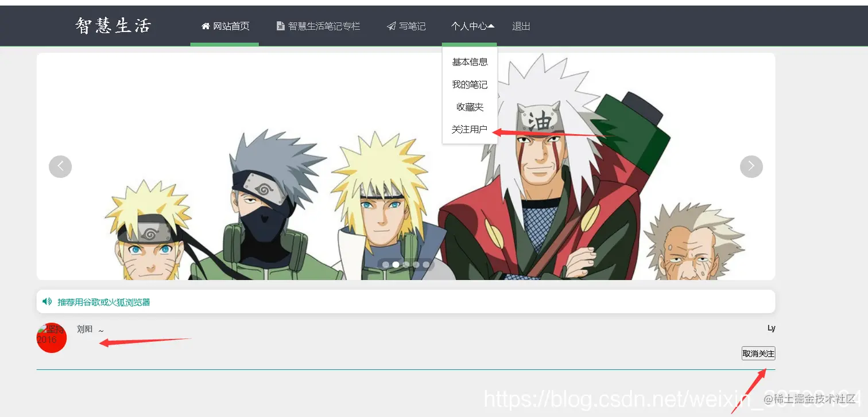Viewport: 868px width, 417px height.
Task: Click the paper plane icon beside 写笔记
Action: [x=391, y=26]
